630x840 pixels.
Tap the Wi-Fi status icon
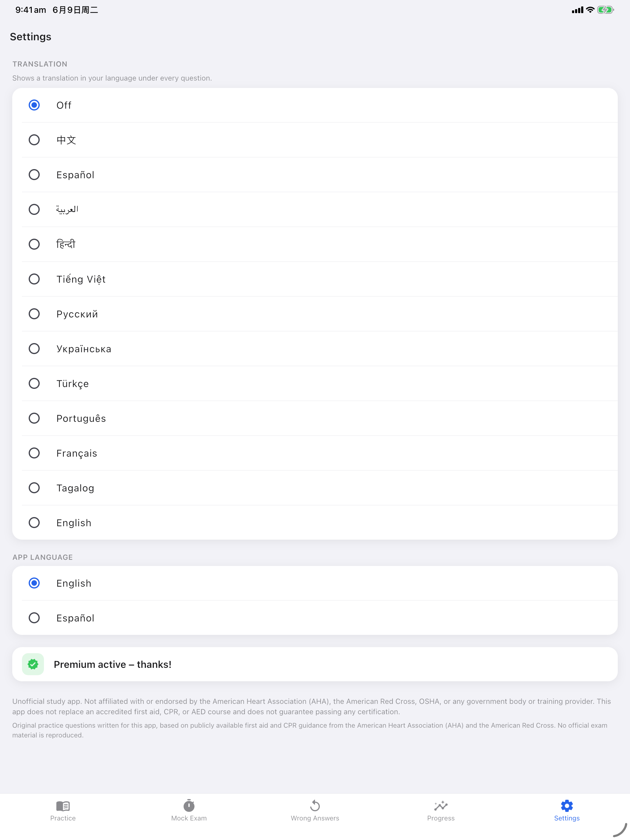(x=590, y=10)
